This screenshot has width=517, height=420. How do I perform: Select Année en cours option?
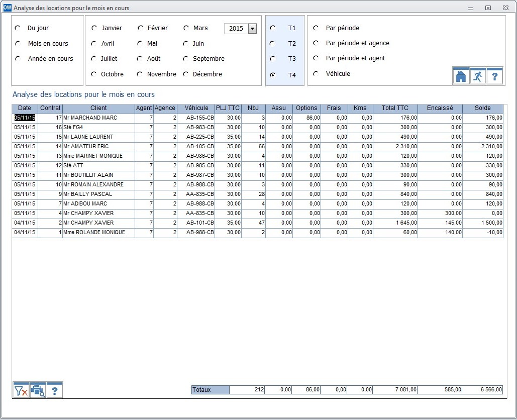(x=18, y=59)
